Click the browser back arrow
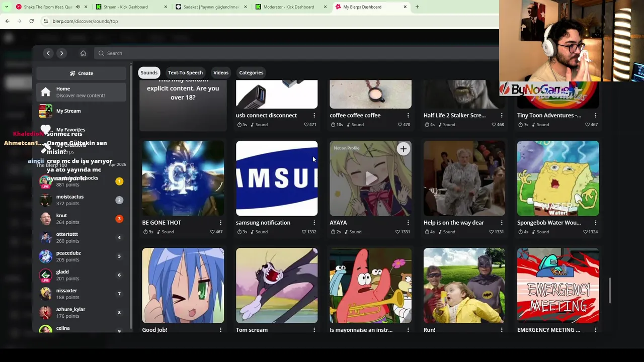Viewport: 644px width, 362px height. coord(7,21)
